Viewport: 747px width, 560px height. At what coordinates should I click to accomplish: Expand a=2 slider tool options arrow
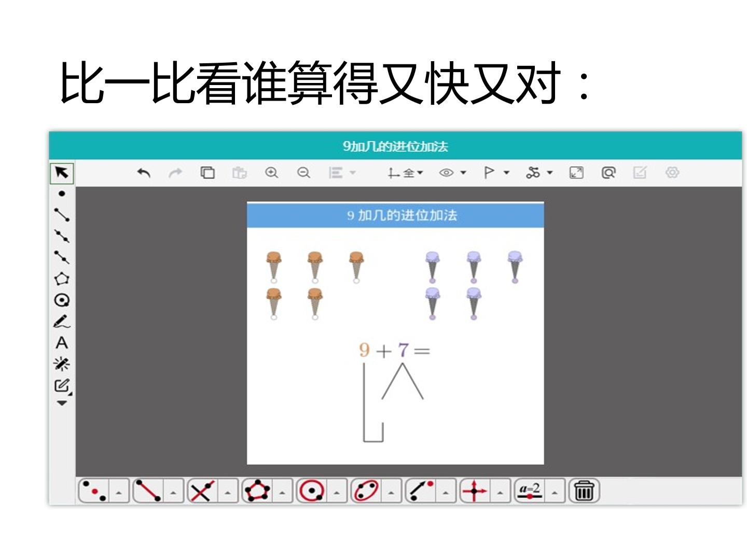(555, 492)
